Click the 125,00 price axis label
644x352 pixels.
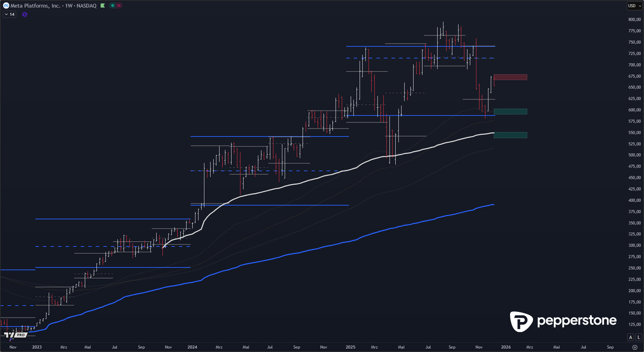tap(635, 324)
